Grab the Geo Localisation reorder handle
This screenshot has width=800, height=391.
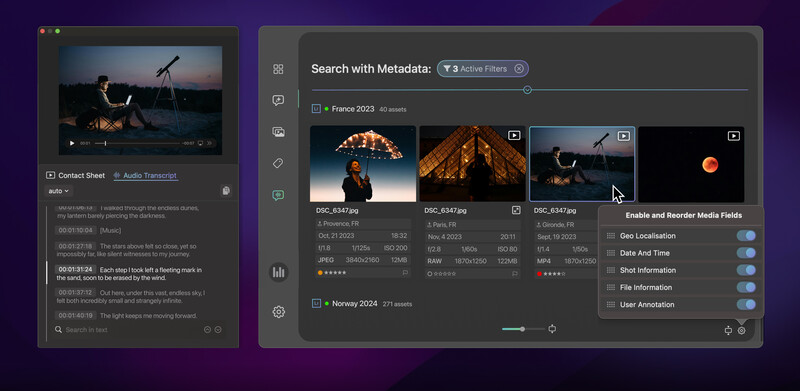[x=611, y=236]
